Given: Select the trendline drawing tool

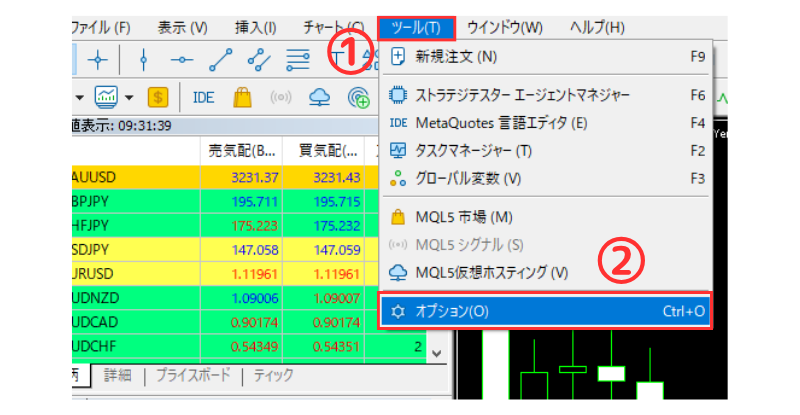Looking at the screenshot, I should (x=220, y=60).
